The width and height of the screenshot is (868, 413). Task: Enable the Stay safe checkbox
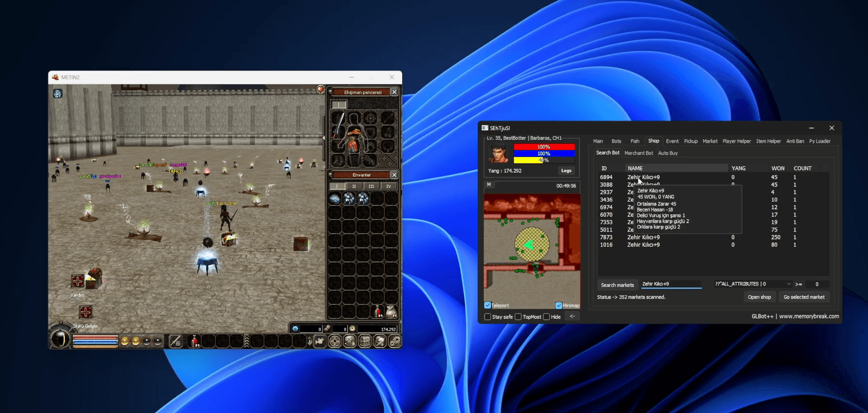click(488, 317)
